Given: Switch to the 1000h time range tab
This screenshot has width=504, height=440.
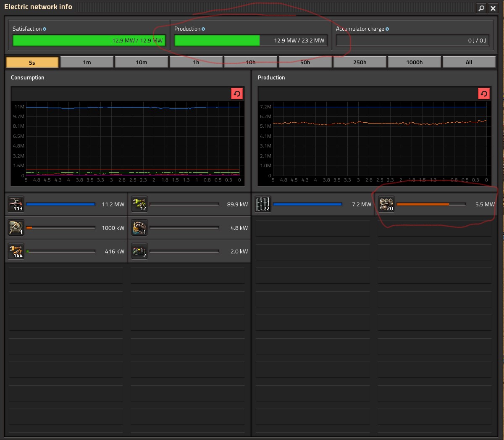Looking at the screenshot, I should coord(414,62).
